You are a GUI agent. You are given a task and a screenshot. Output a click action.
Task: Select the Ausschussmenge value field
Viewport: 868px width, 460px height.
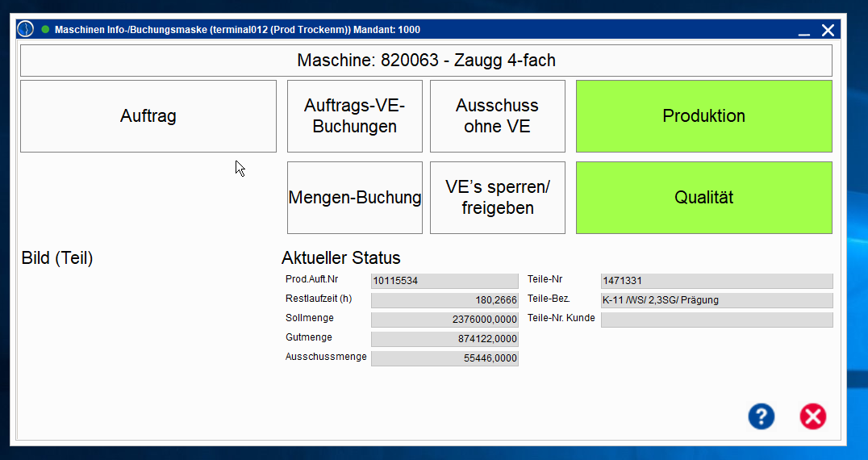tap(444, 358)
